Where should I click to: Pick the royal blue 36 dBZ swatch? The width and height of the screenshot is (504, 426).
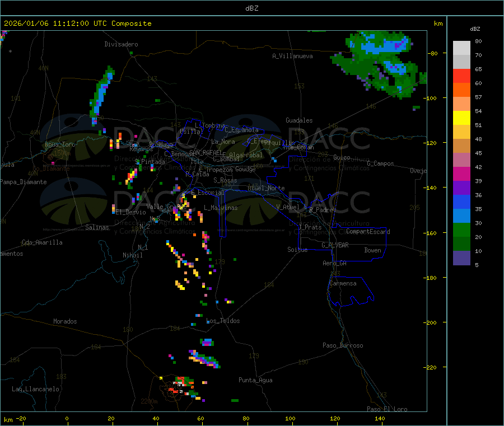tap(461, 202)
